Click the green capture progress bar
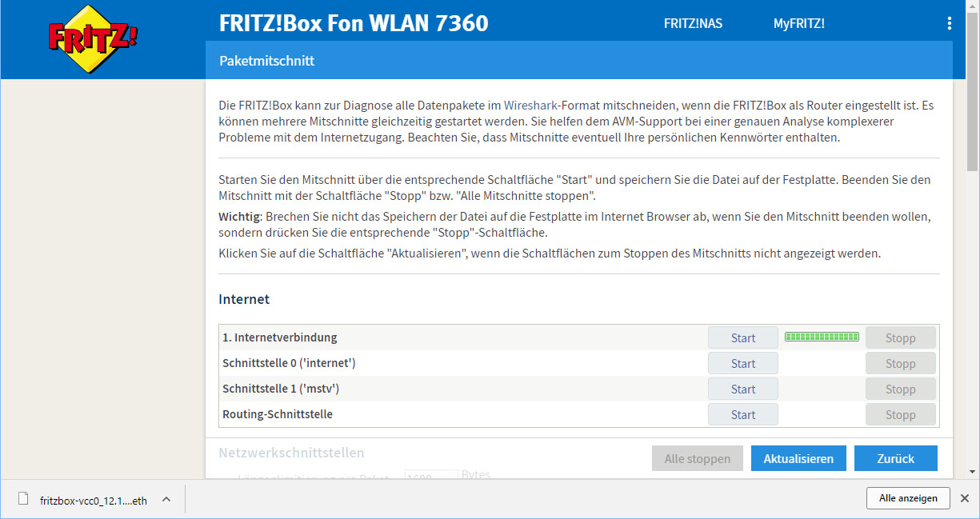980x519 pixels. tap(822, 337)
